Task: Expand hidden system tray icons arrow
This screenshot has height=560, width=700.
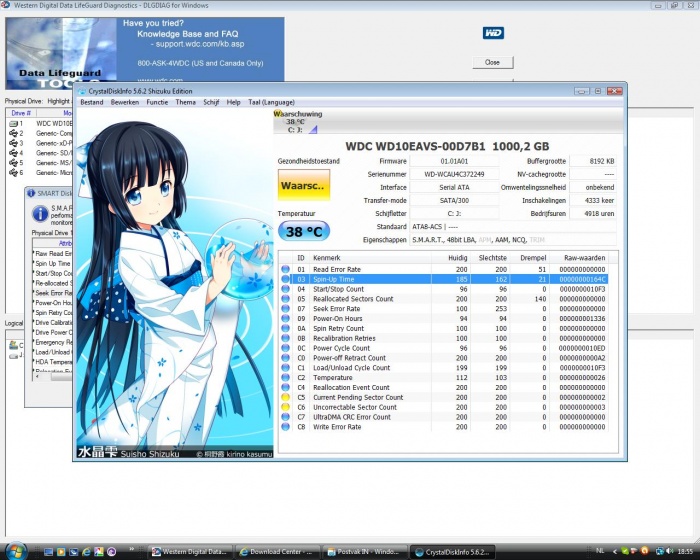Action: click(615, 552)
